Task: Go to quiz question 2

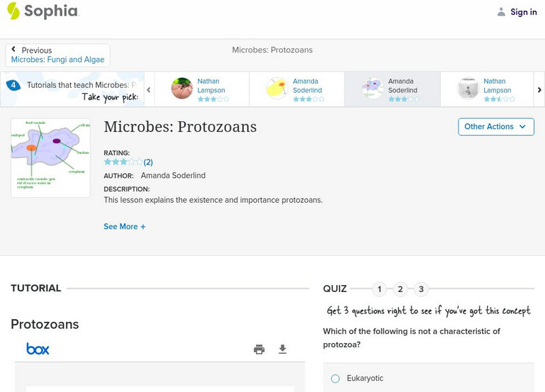Action: click(x=401, y=289)
